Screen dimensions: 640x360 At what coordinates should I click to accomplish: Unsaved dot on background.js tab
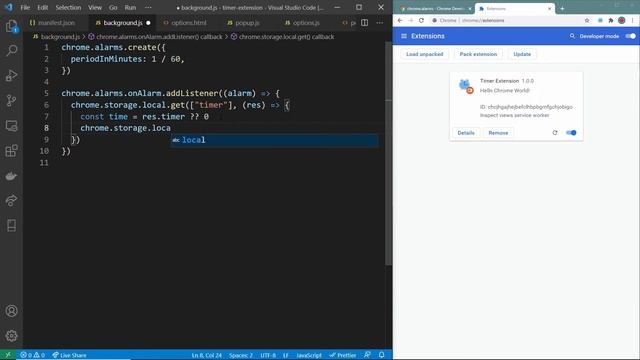coord(148,23)
